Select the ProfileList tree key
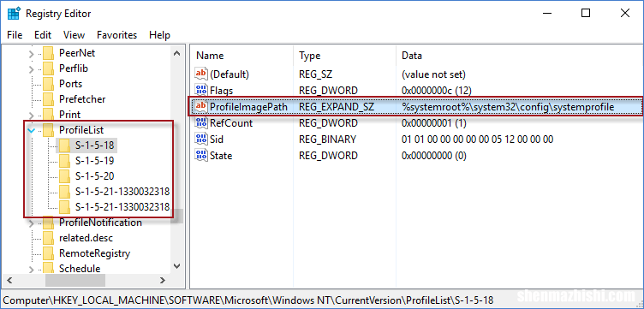The image size is (644, 309). click(x=81, y=130)
